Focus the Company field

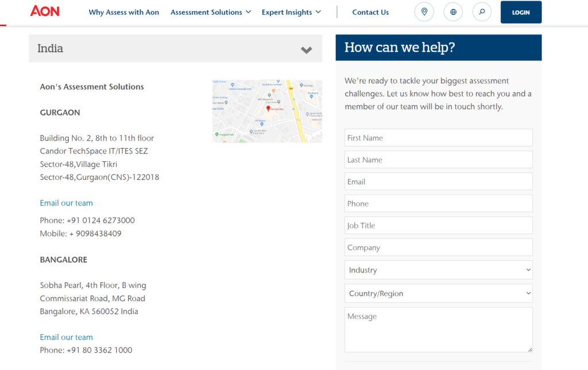pyautogui.click(x=438, y=247)
